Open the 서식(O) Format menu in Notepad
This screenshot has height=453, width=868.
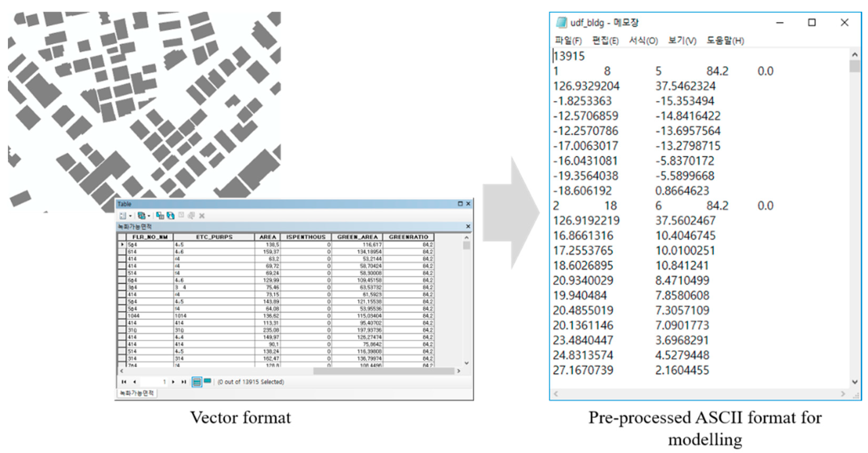pyautogui.click(x=643, y=41)
